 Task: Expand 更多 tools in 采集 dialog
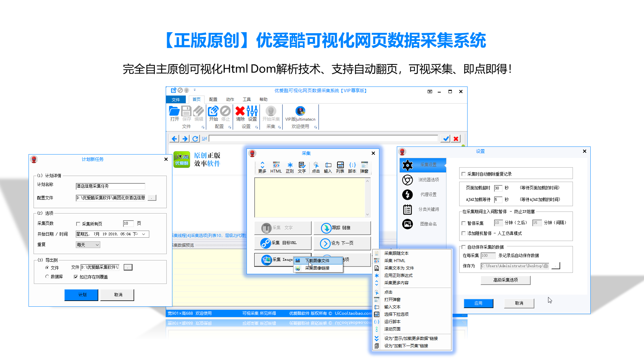tap(262, 167)
